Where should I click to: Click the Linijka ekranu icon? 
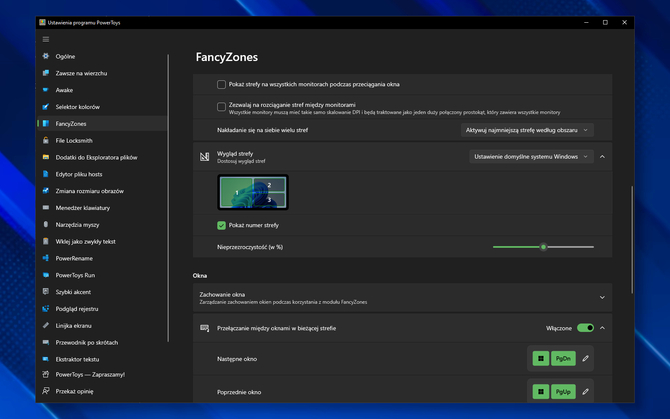coord(46,325)
